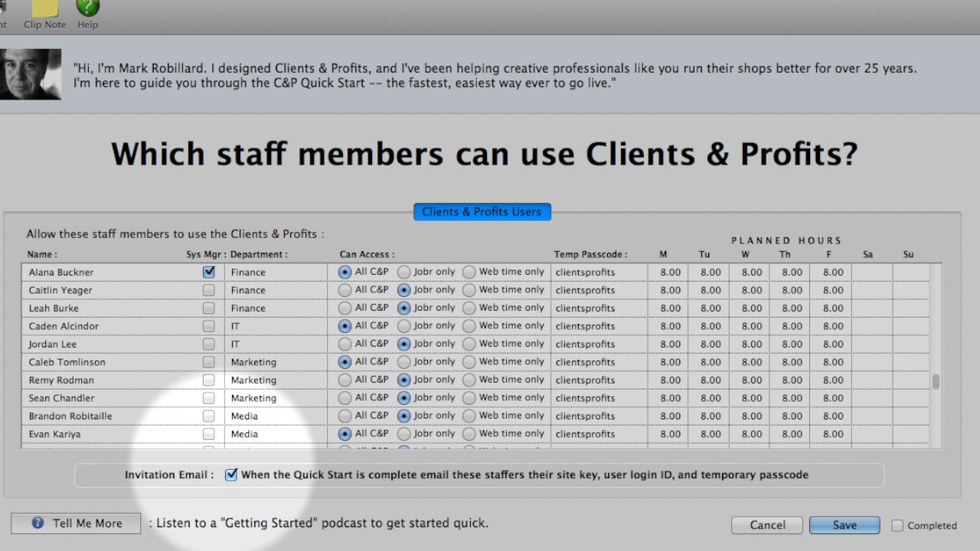Click Remy Rodman's Marketing department cell

coord(276,380)
